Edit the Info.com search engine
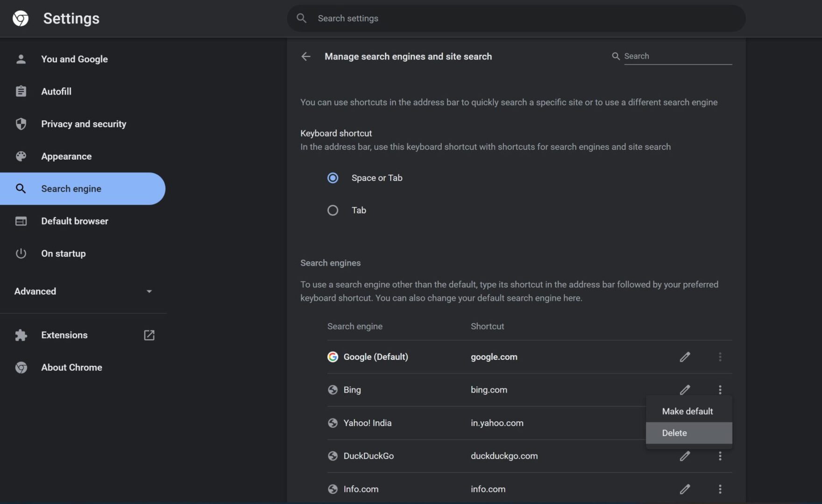 coord(685,489)
